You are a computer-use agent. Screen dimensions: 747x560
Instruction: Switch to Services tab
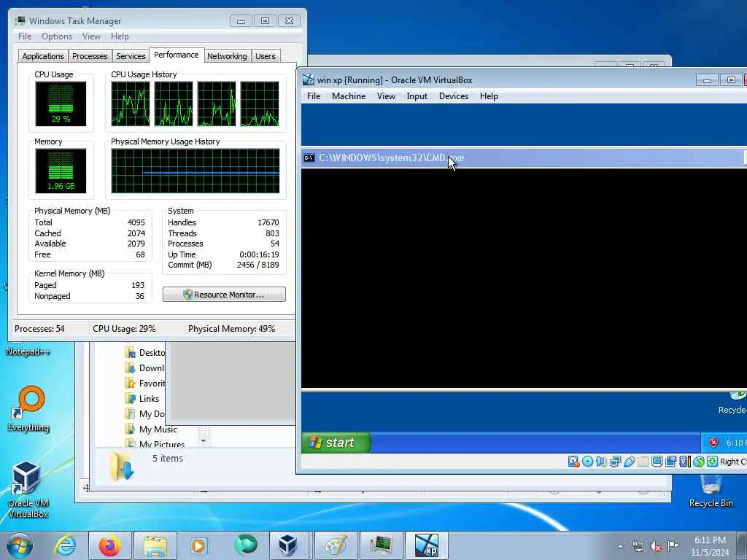pos(131,56)
